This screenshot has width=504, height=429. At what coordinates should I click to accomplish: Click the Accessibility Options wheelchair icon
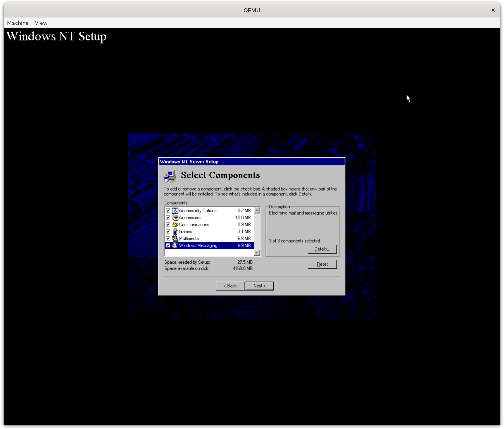click(175, 211)
